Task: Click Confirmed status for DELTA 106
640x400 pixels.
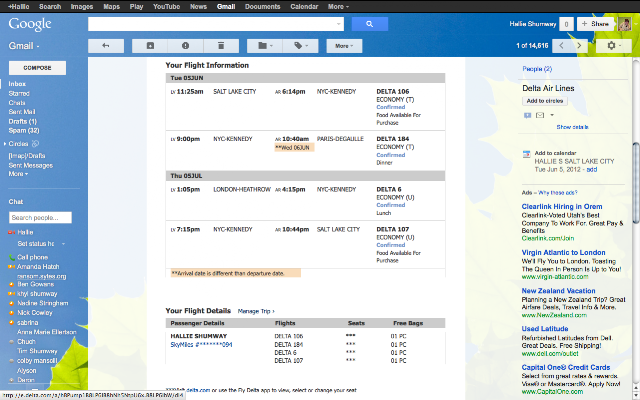Action: click(x=391, y=107)
